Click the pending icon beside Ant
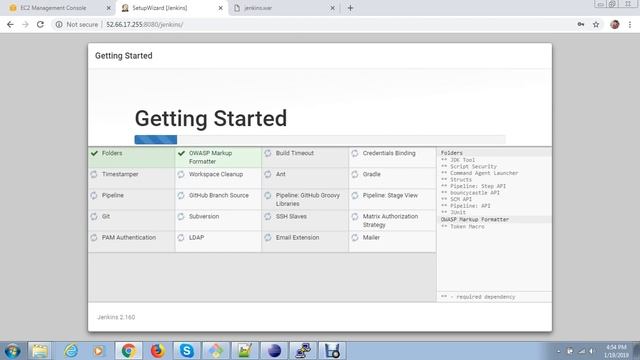Image resolution: width=640 pixels, height=360 pixels. coord(268,174)
